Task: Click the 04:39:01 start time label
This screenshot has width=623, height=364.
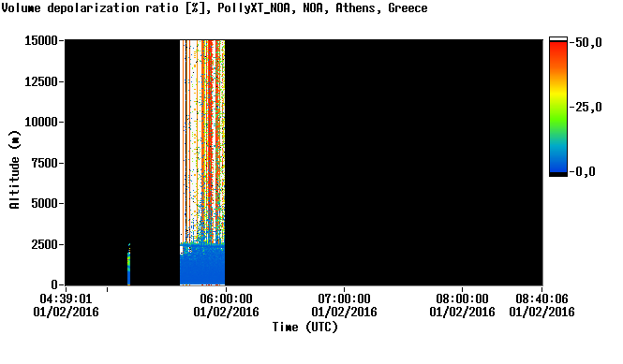Action: [x=66, y=298]
